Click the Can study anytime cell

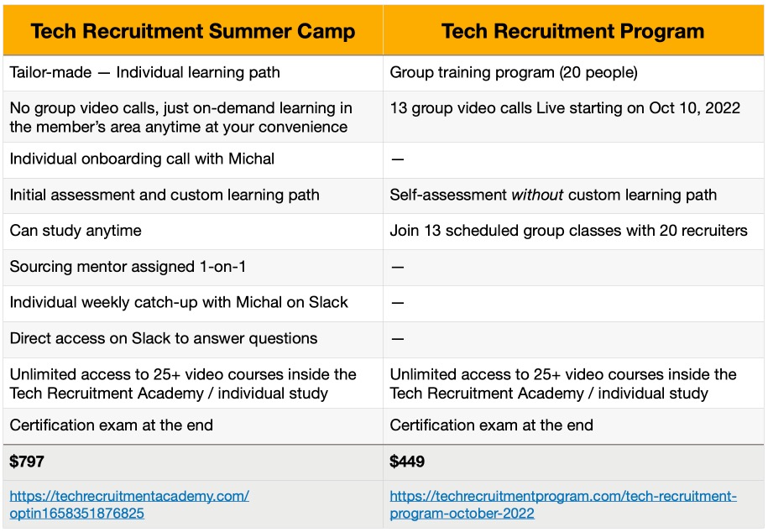(193, 232)
